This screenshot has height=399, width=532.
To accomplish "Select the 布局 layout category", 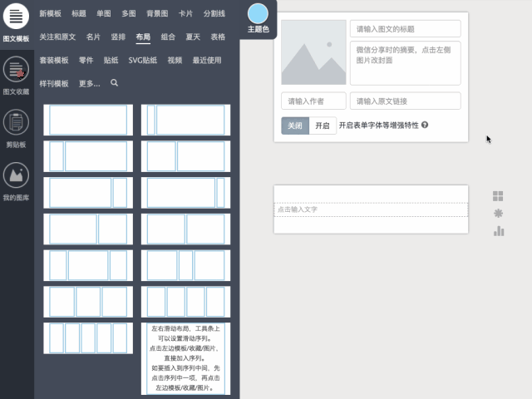I will pyautogui.click(x=143, y=37).
